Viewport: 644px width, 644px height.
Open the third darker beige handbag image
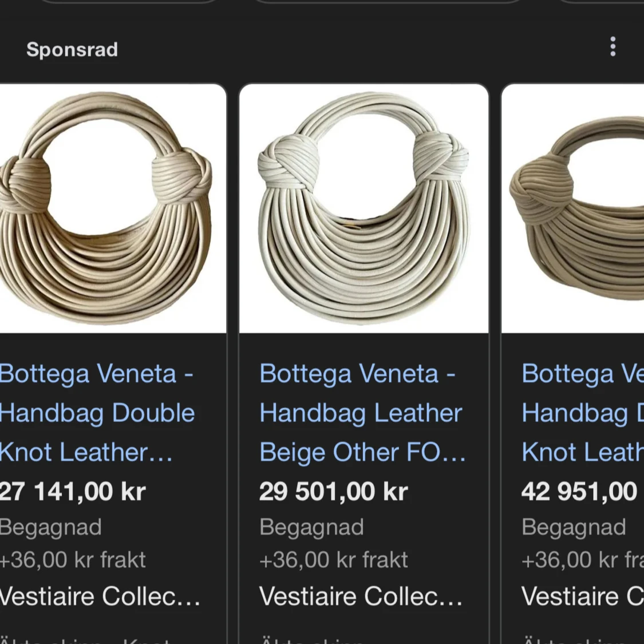click(573, 208)
